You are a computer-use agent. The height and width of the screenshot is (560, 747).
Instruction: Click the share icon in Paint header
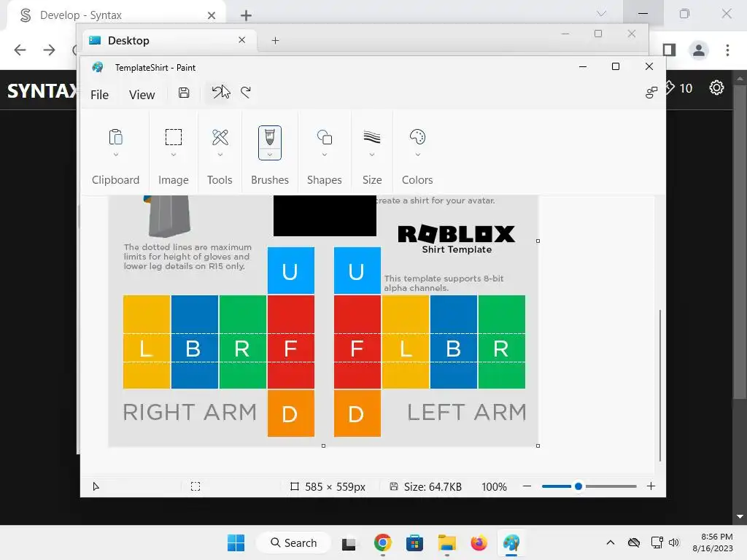651,93
